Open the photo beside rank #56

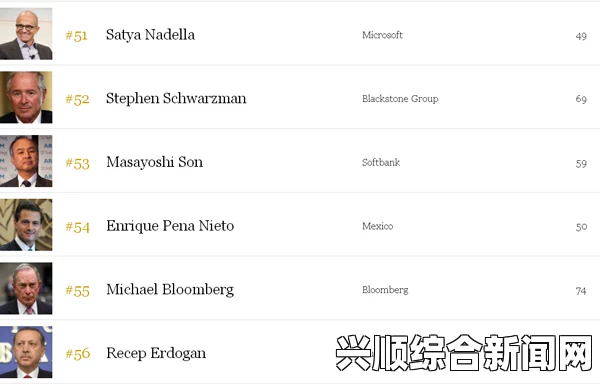(x=26, y=352)
